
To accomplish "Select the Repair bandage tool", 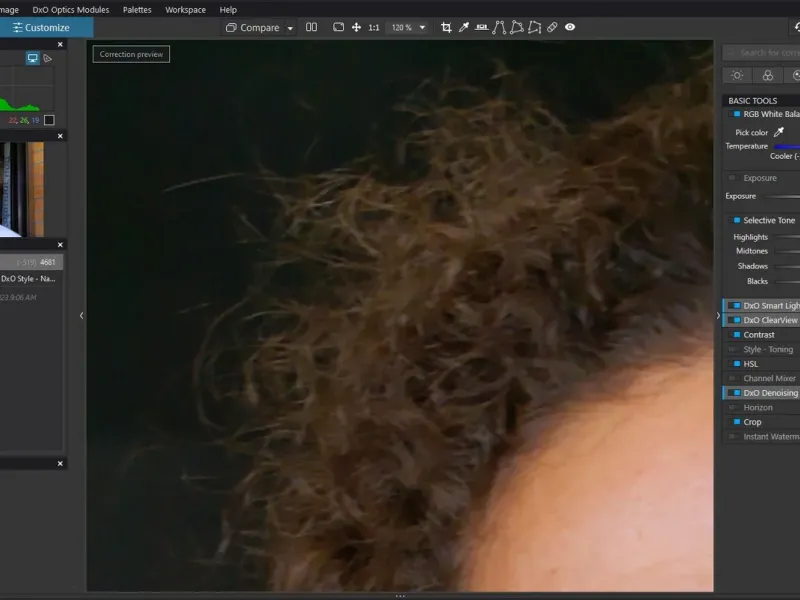I will click(x=552, y=28).
